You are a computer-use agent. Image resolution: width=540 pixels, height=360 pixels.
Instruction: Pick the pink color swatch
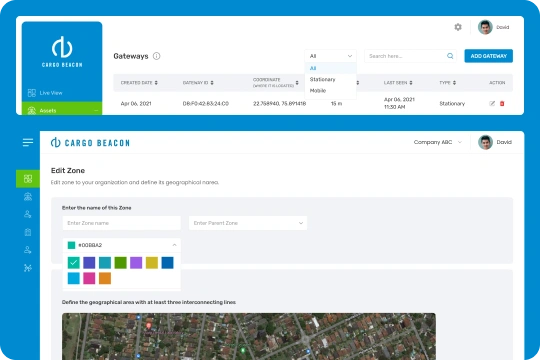coord(89,278)
